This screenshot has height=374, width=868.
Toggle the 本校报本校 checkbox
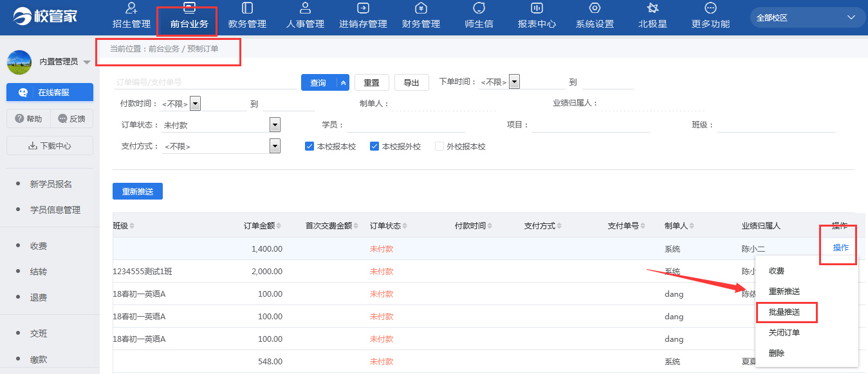[309, 146]
